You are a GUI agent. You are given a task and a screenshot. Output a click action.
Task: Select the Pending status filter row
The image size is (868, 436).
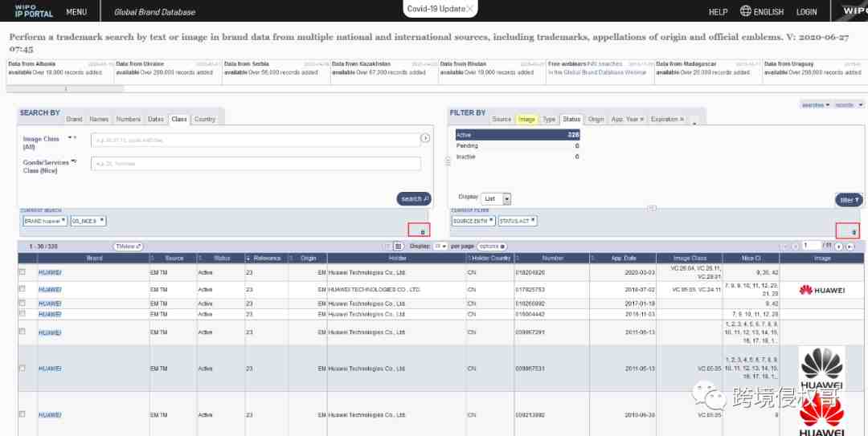click(518, 145)
